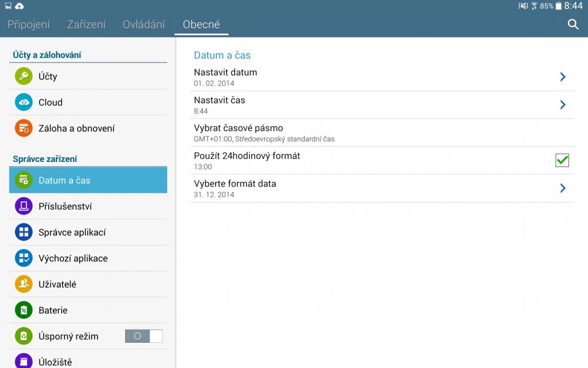Expand Nastavit datum via its chevron
Image resolution: width=588 pixels, height=368 pixels.
pyautogui.click(x=563, y=77)
